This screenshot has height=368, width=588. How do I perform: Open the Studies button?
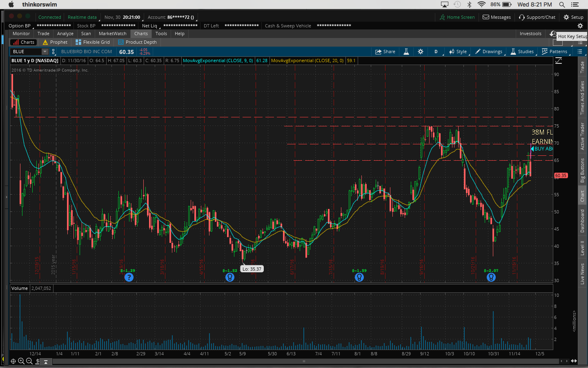pyautogui.click(x=522, y=52)
